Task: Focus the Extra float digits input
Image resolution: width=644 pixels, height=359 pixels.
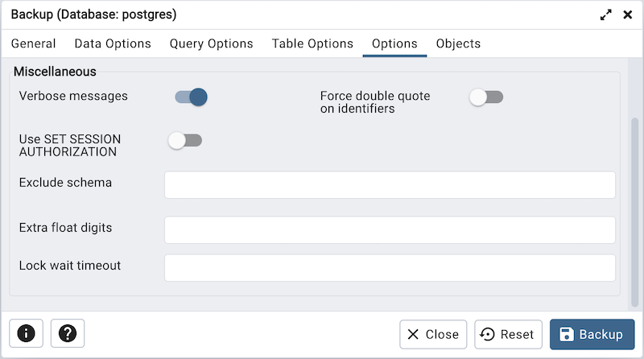Action: [390, 229]
